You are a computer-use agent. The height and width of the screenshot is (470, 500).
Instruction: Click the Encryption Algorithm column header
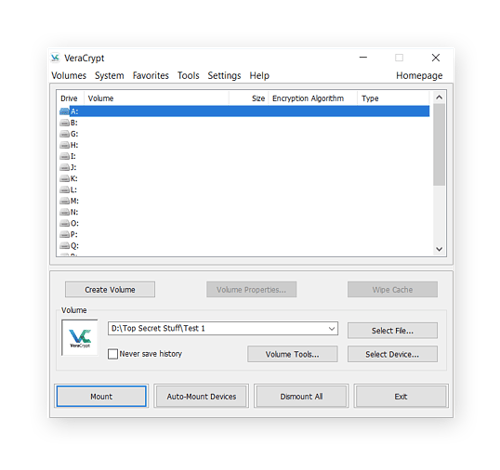313,98
